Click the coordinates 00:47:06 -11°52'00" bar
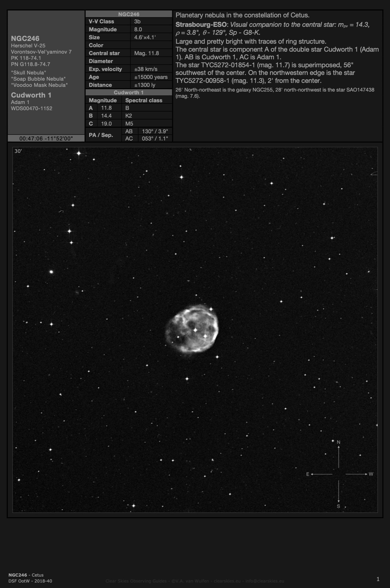This screenshot has width=390, height=588. [46, 138]
